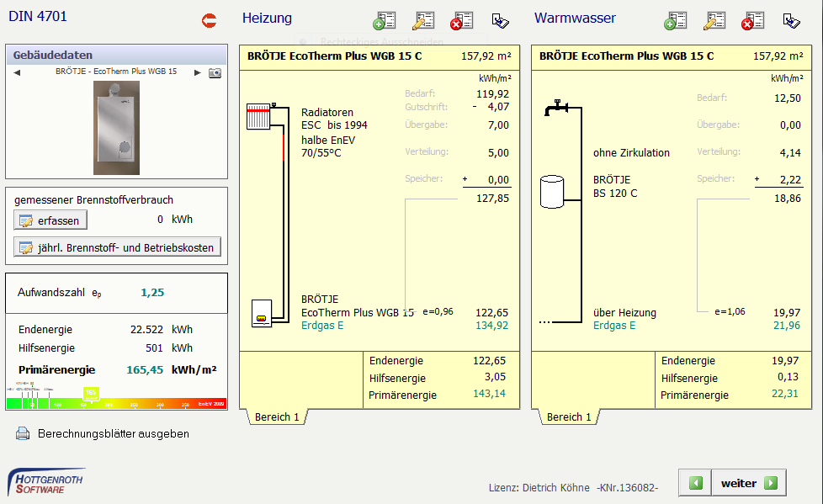Screen dimensions: 823x504
Task: Click the halbe EnEV text
Action: 328,141
